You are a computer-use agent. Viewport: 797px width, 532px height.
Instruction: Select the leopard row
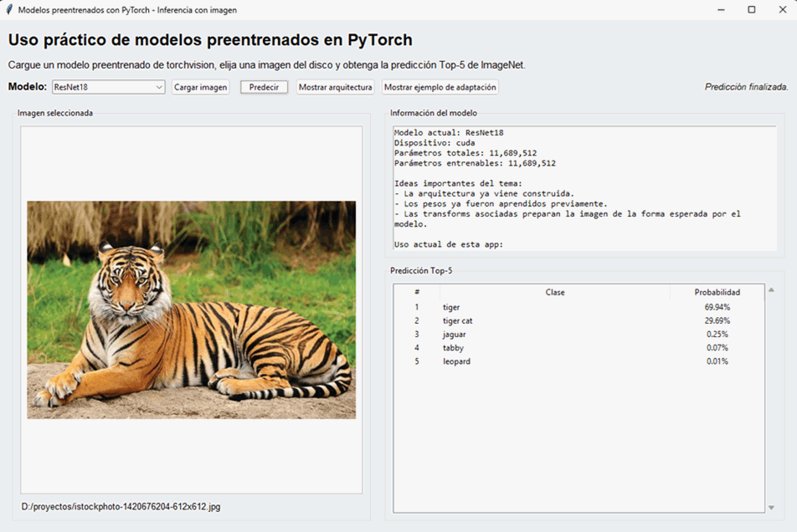[x=553, y=361]
